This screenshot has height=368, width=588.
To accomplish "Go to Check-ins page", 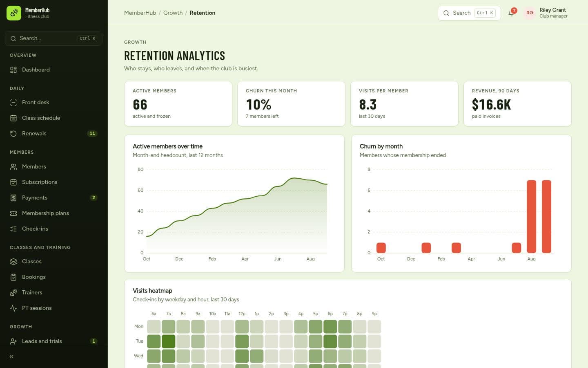I will coord(54,229).
